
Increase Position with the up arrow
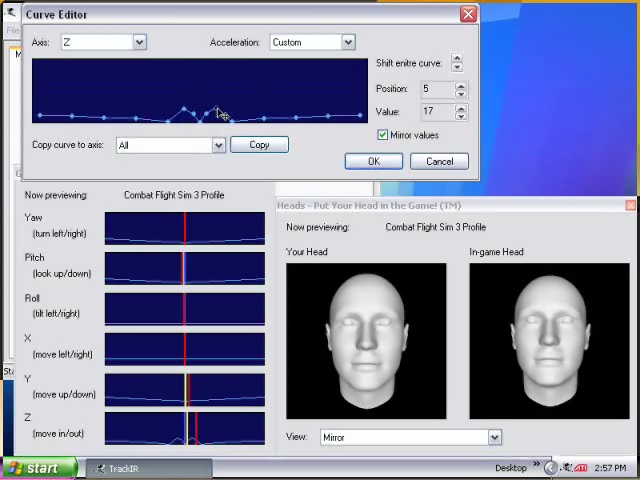[x=461, y=85]
